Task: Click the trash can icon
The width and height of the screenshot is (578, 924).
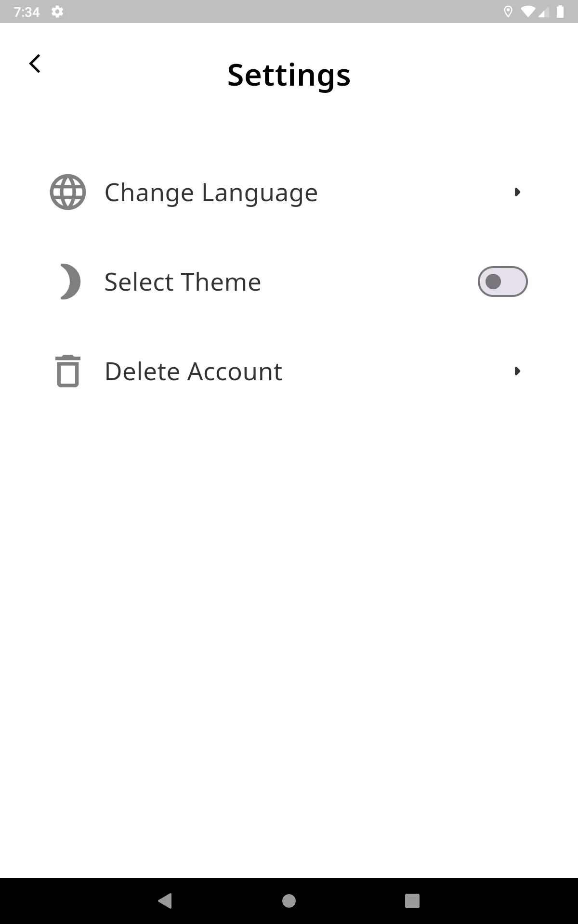Action: point(68,371)
